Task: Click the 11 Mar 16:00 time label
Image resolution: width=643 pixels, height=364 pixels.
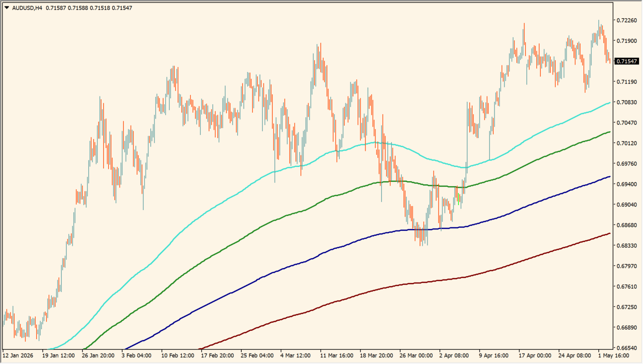Action: (337, 356)
